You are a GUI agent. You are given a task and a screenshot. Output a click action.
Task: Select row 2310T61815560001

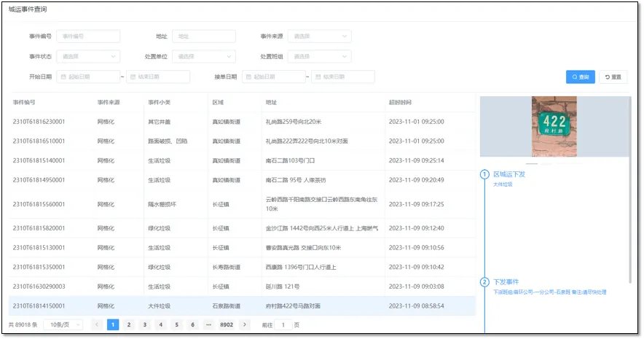[x=242, y=204]
